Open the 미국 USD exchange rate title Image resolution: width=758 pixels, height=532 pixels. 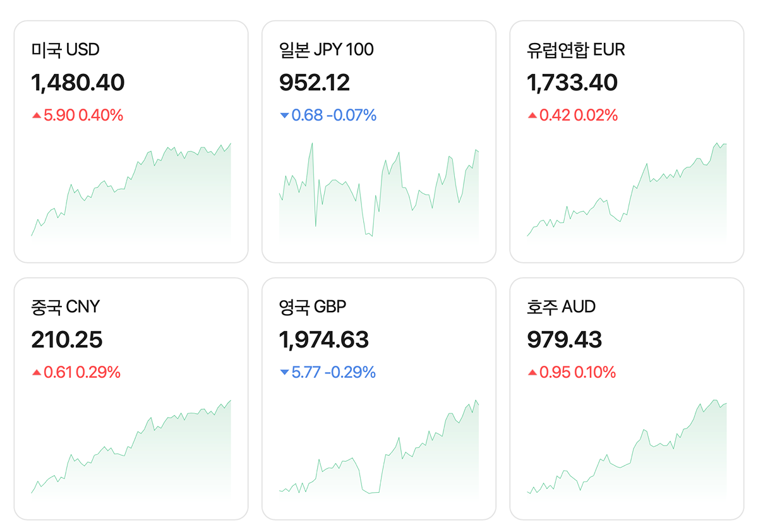pyautogui.click(x=66, y=49)
